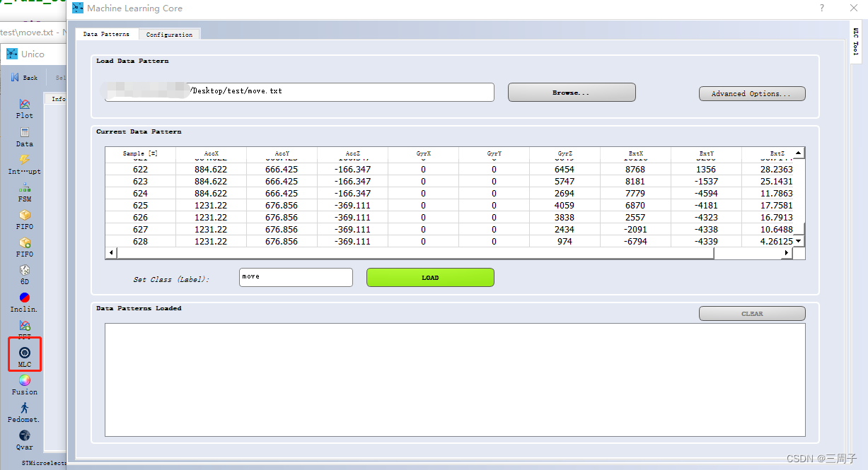Screen dimensions: 868x470
Task: Click inside the Data Patterns Loaded list
Action: [455, 380]
